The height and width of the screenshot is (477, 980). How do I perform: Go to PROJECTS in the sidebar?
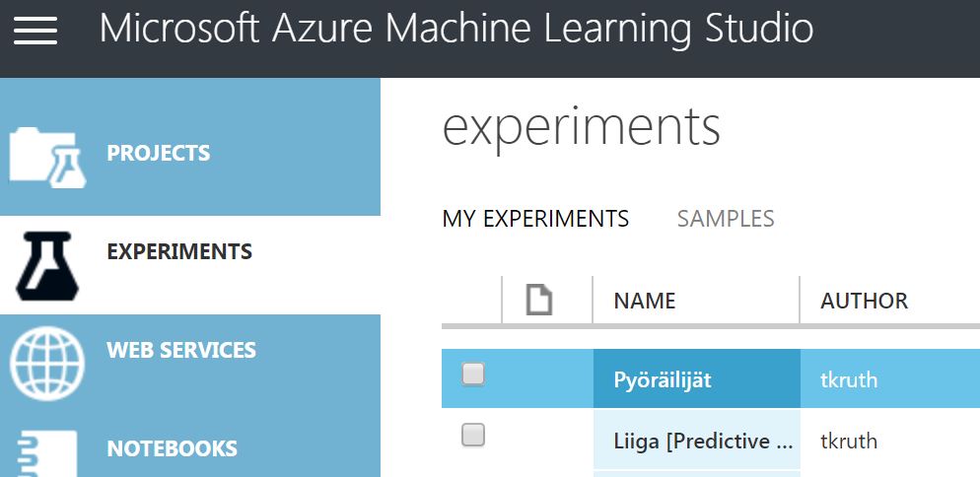point(159,154)
